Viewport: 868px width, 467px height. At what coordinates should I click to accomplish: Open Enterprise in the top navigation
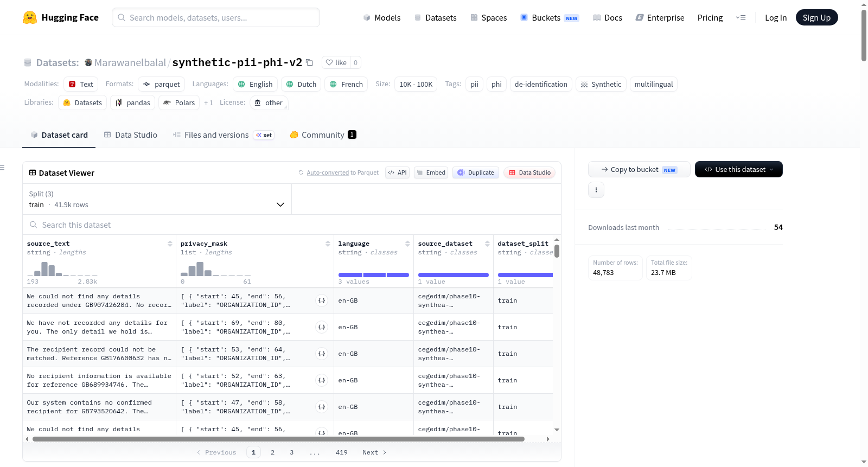[660, 17]
